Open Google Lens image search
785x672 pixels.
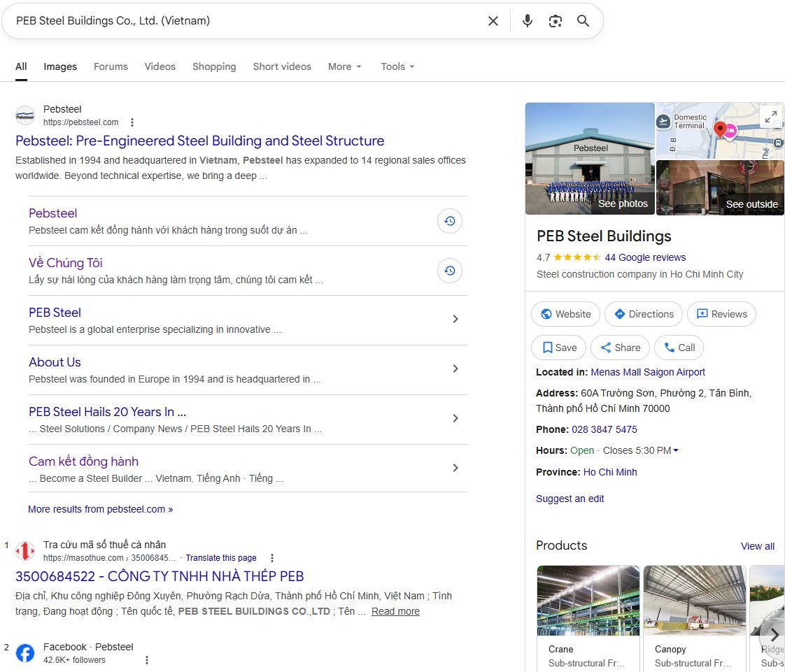click(x=556, y=21)
